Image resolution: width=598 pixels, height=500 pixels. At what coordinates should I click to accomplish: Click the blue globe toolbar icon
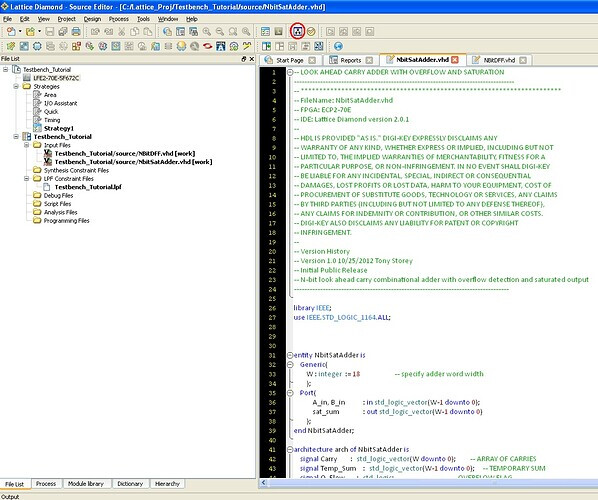pyautogui.click(x=338, y=46)
